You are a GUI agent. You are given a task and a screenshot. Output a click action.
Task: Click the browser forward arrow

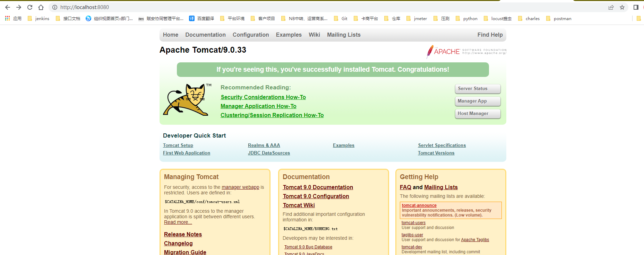pos(19,7)
